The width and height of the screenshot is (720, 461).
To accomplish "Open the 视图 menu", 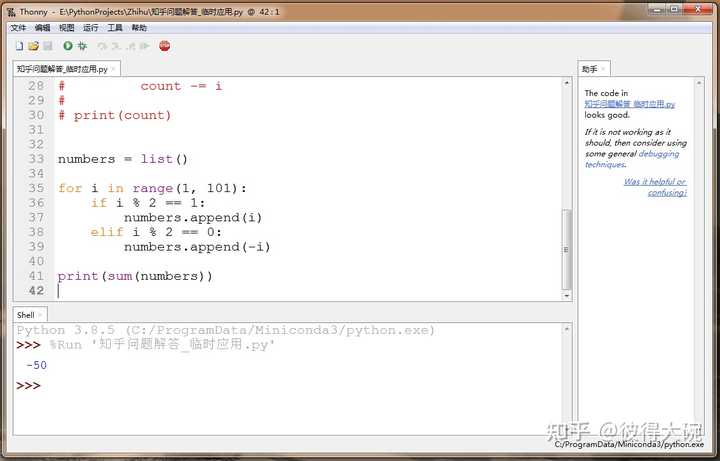I will (x=67, y=28).
